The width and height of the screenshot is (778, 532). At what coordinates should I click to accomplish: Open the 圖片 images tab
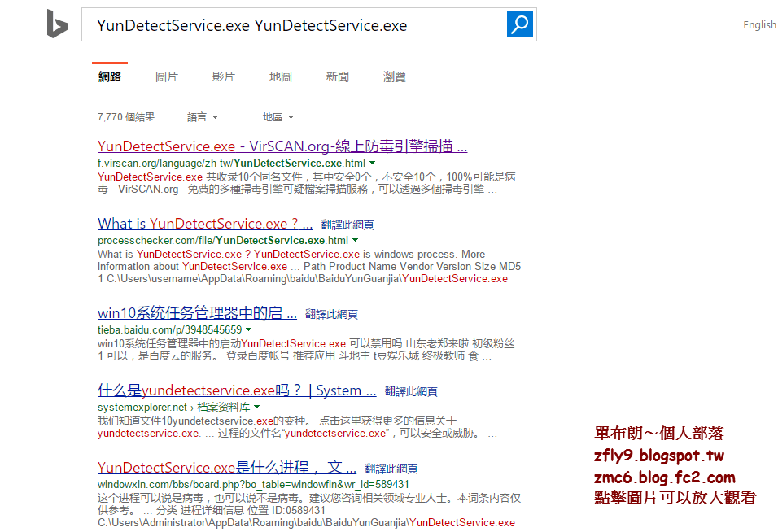(x=167, y=76)
